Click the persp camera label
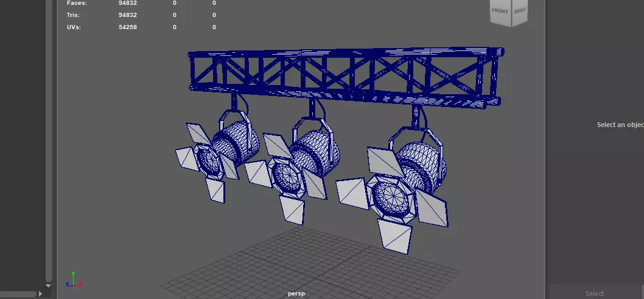Image resolution: width=644 pixels, height=299 pixels. [296, 294]
